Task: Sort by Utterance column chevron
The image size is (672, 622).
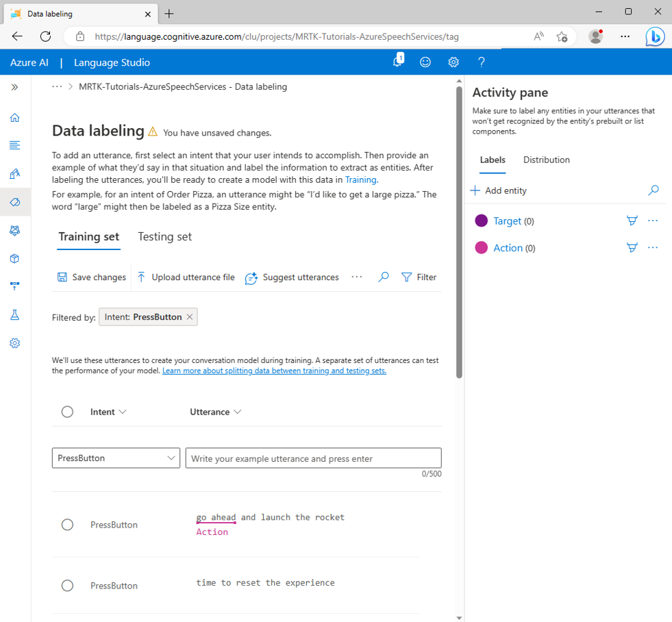Action: click(238, 412)
